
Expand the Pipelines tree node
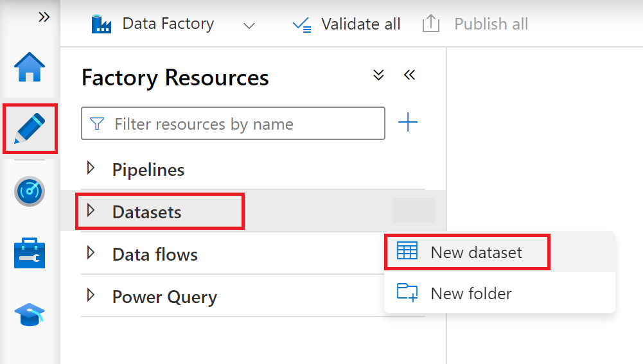91,169
